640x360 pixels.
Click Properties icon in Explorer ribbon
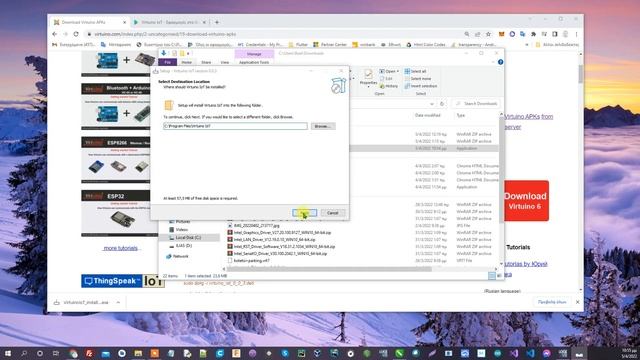pyautogui.click(x=368, y=77)
